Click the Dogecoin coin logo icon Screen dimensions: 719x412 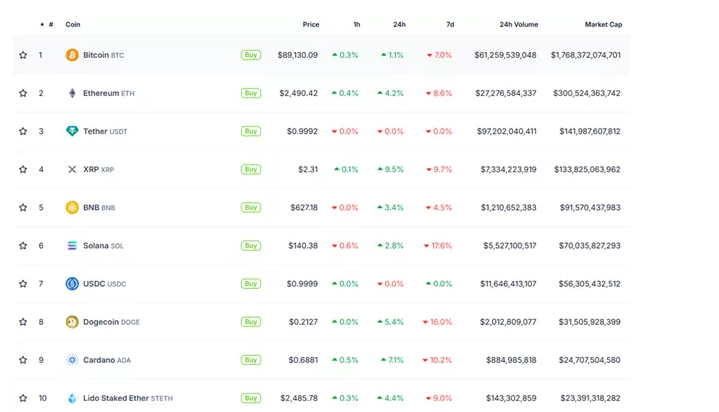72,322
